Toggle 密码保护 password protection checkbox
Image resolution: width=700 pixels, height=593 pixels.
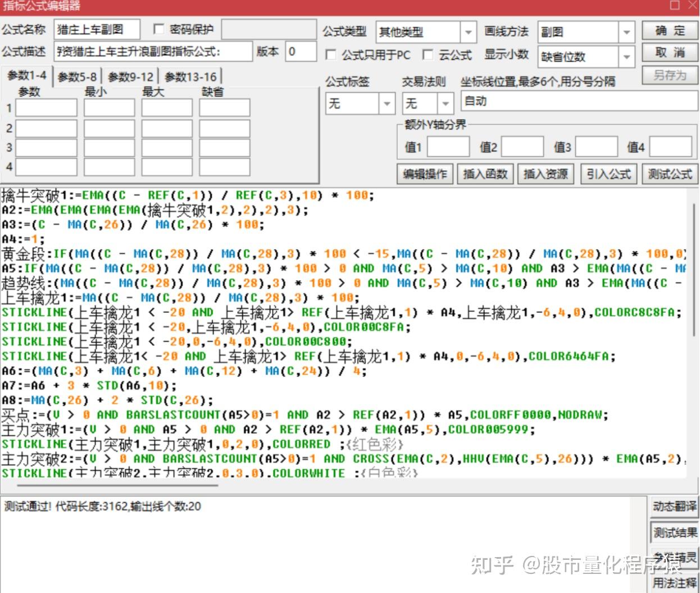(x=159, y=29)
